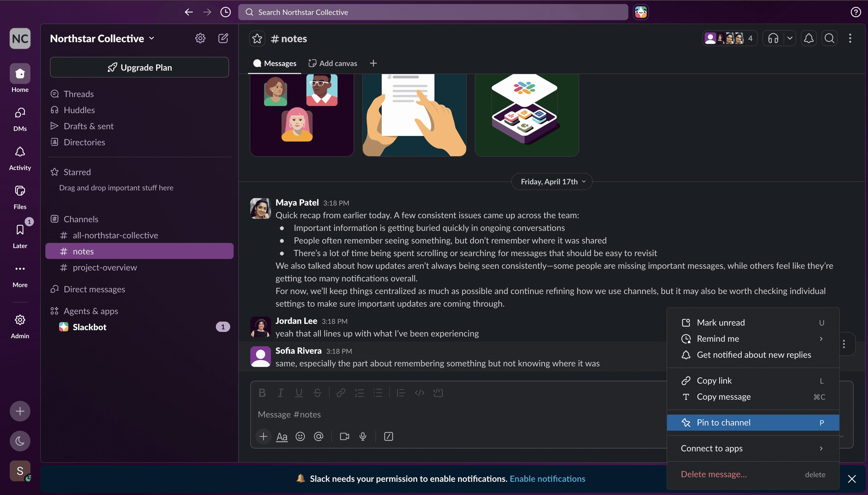Image resolution: width=868 pixels, height=495 pixels.
Task: Open the Friday, April 17th date dropdown
Action: (x=552, y=181)
